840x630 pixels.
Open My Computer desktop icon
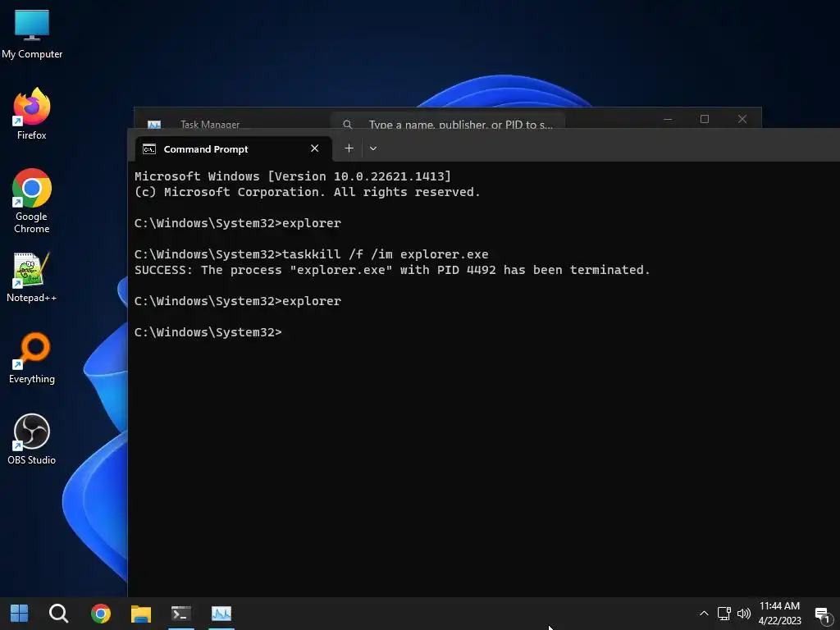pos(32,34)
